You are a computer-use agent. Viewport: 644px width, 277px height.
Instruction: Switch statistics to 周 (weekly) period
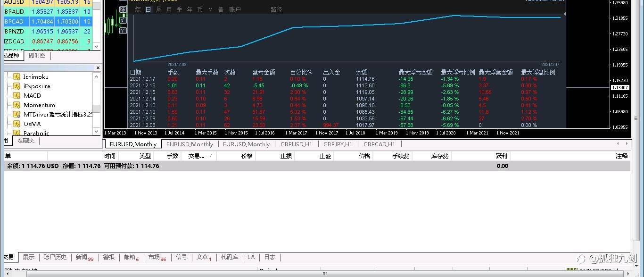[x=159, y=9]
